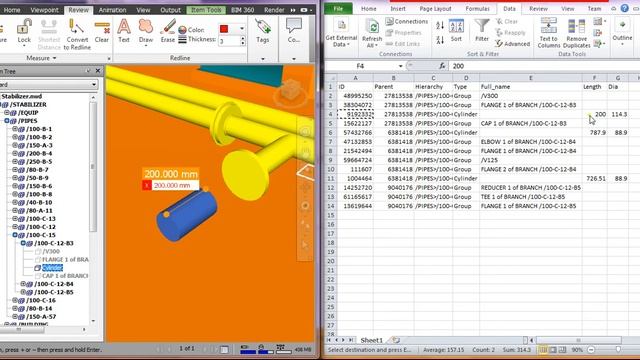Viewport: 640px width, 360px height.
Task: Pin the Selection Tree panel
Action: [88, 71]
